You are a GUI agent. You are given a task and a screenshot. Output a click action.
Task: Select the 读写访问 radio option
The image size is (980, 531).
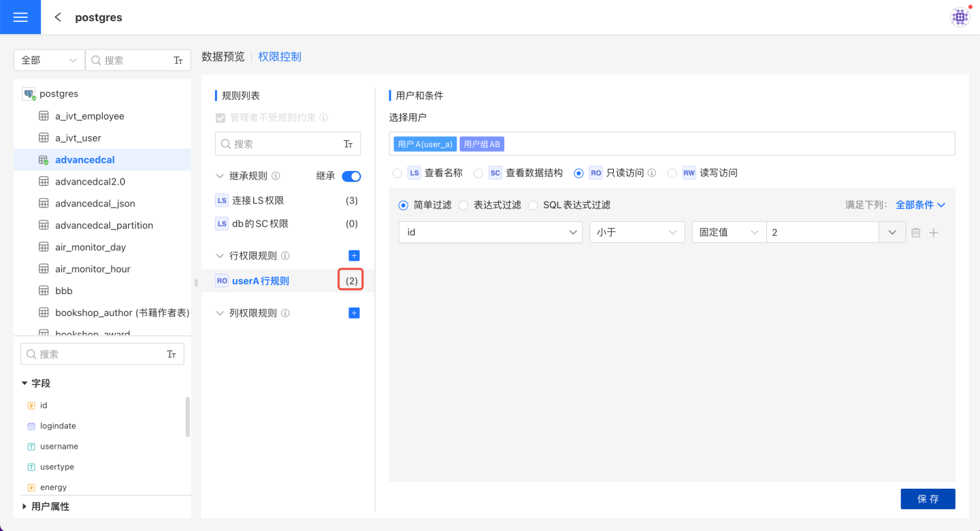tap(672, 174)
